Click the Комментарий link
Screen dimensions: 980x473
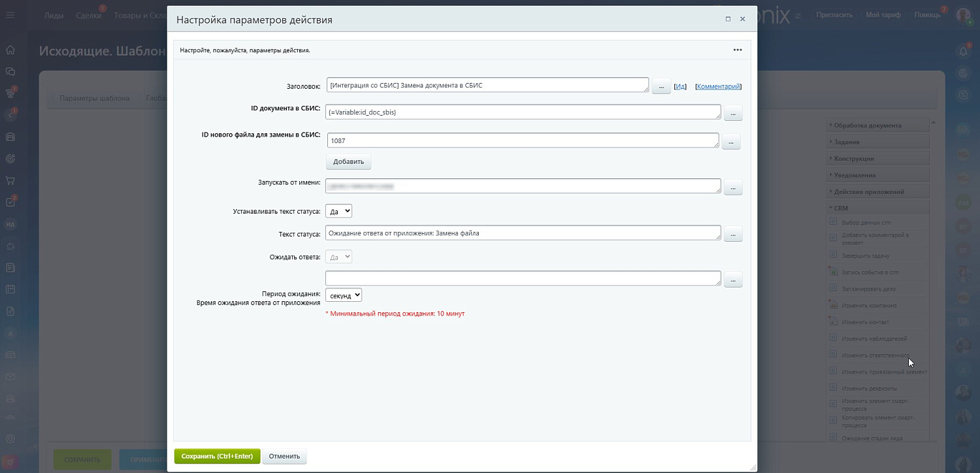[x=718, y=86]
